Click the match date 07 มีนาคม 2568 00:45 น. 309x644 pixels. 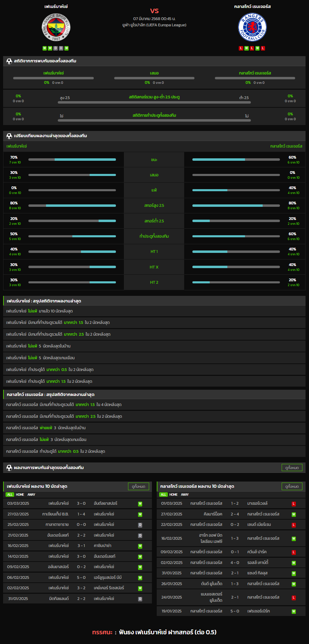pos(154,19)
